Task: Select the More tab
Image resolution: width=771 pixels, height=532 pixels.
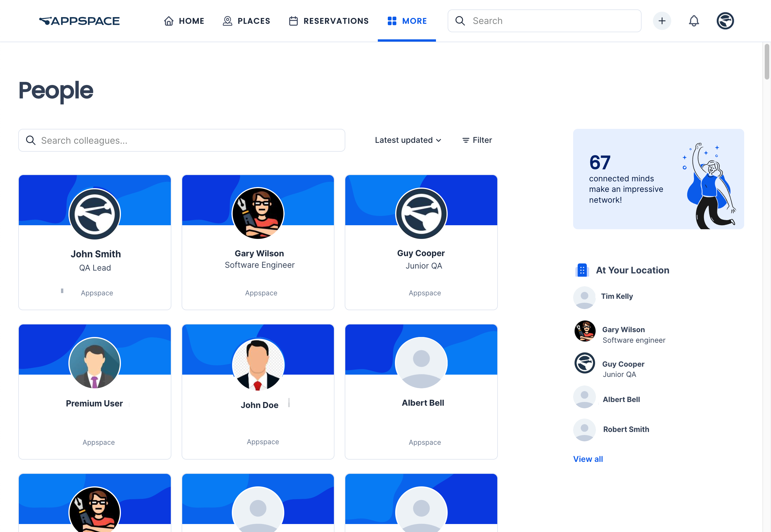Action: [407, 21]
